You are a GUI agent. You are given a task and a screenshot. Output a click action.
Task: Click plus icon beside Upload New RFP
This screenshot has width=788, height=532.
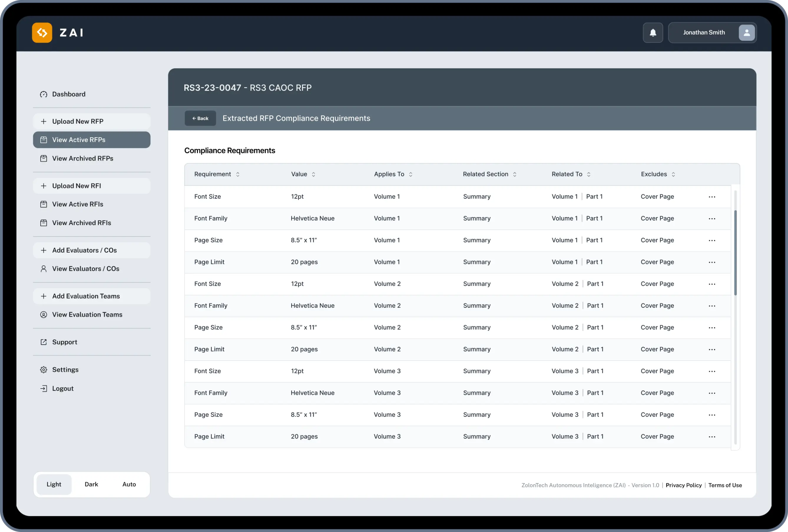click(44, 121)
